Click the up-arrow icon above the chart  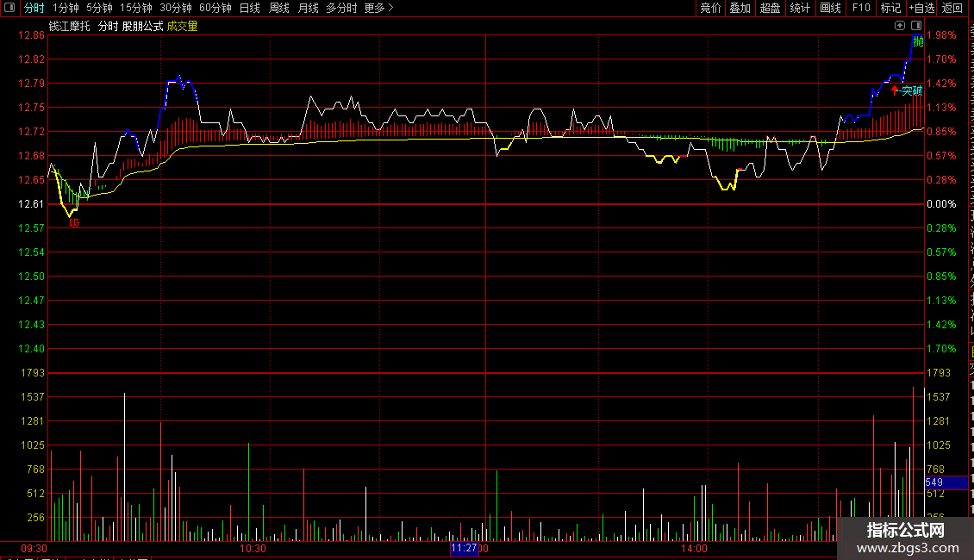[x=900, y=26]
